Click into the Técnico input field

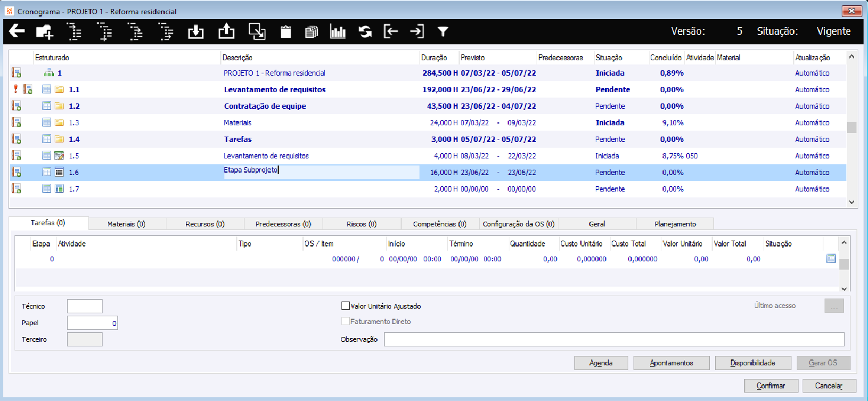(85, 306)
